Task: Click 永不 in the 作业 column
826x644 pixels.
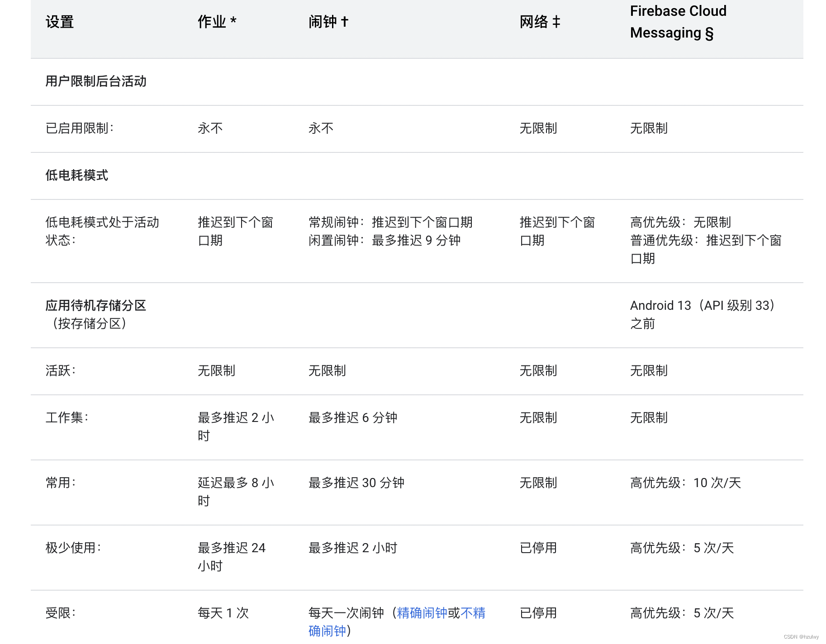Action: click(x=210, y=128)
